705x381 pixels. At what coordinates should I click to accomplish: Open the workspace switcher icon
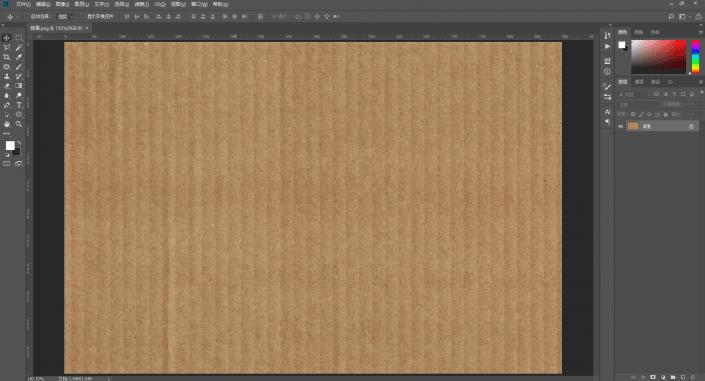683,17
